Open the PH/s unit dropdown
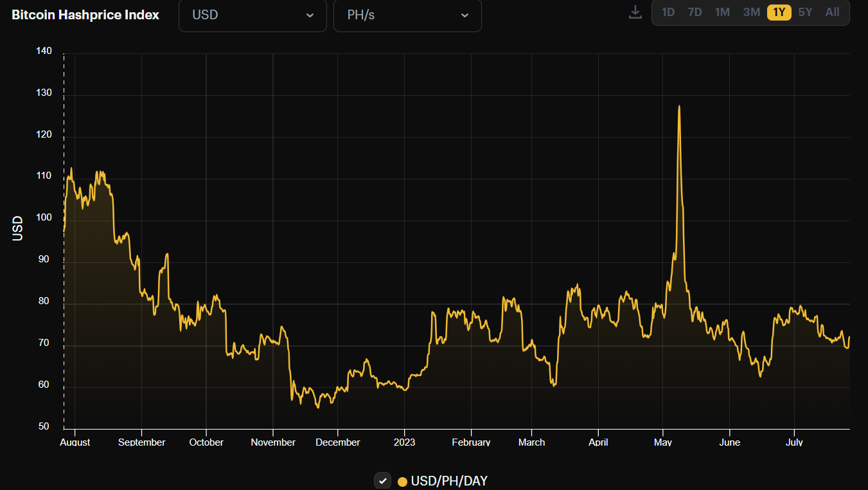The width and height of the screenshot is (868, 490). click(407, 15)
